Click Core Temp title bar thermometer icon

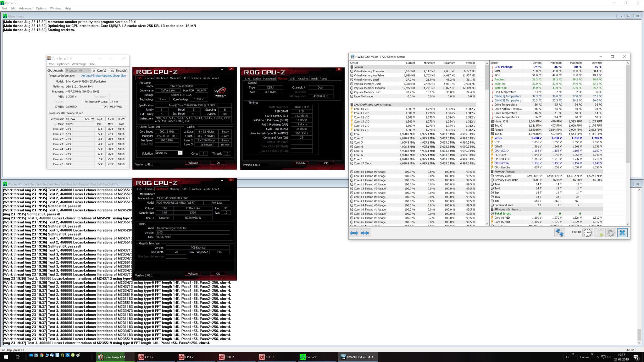tap(49, 58)
